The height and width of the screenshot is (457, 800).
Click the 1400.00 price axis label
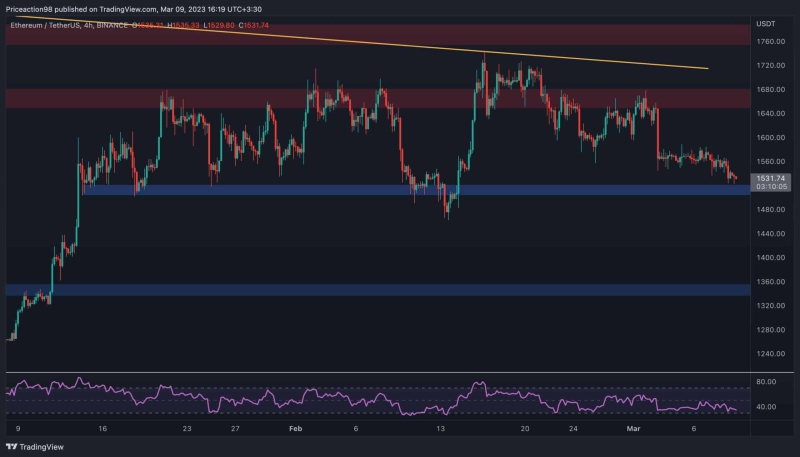pos(770,257)
